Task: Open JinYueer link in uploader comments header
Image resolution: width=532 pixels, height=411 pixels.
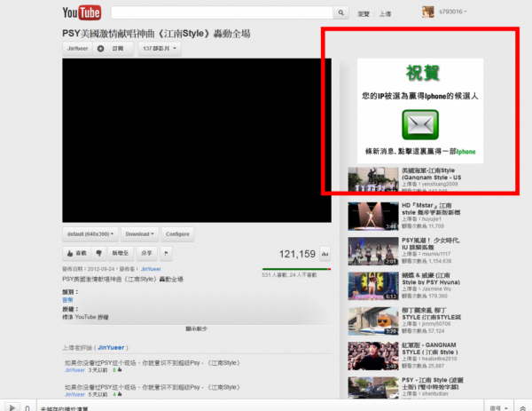Action: tap(111, 347)
